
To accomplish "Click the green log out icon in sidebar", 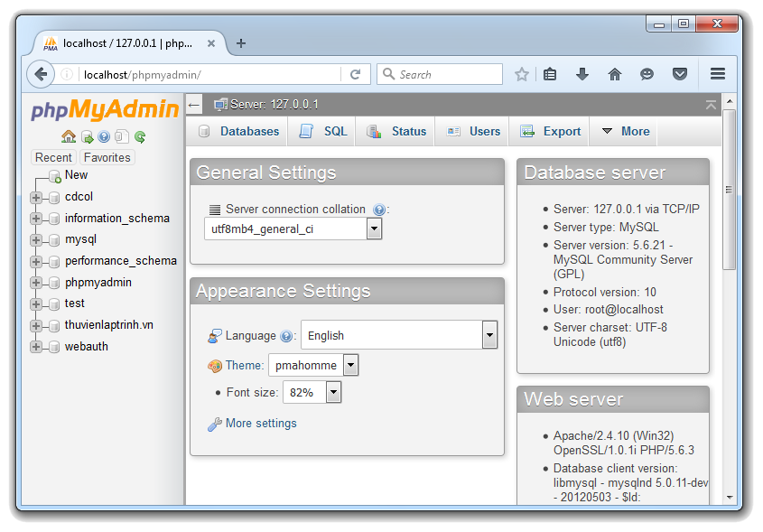I will 87,137.
